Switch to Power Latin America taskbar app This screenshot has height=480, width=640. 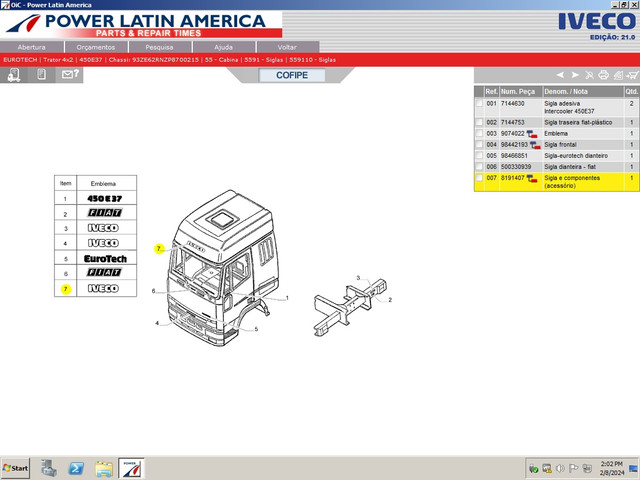click(x=131, y=468)
